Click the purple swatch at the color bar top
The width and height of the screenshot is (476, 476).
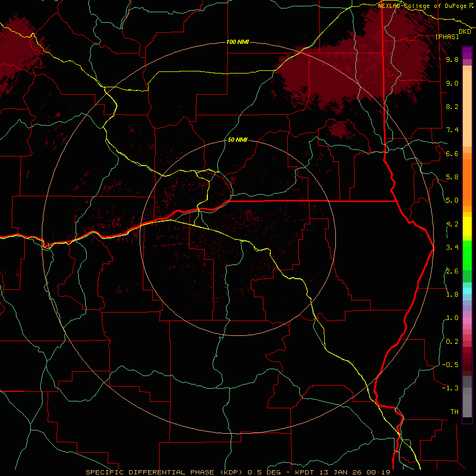(x=467, y=53)
